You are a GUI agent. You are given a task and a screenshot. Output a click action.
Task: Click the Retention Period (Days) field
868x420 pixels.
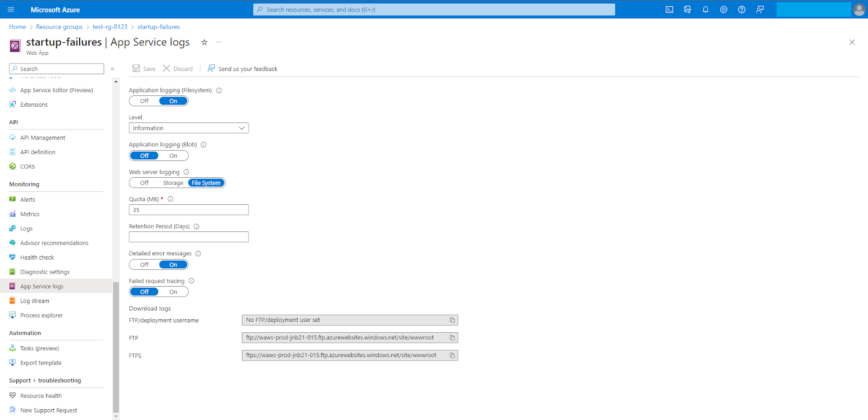189,237
